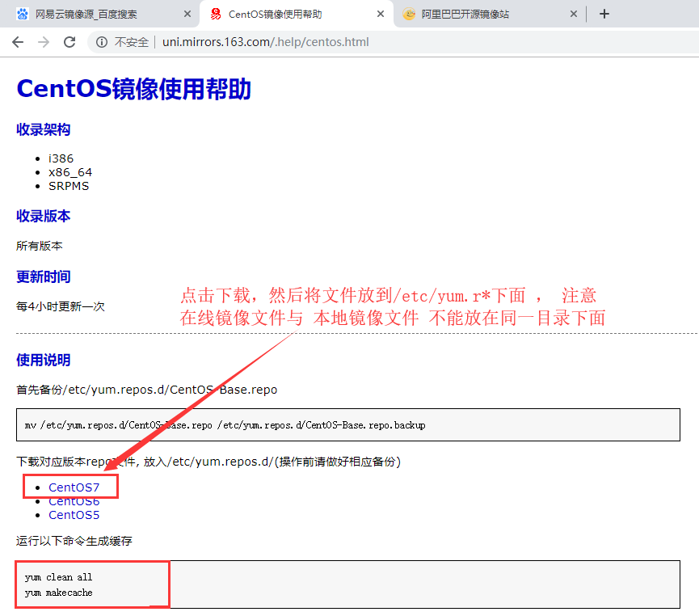Viewport: 699px width, 616px height.
Task: Close the CentOS镜像使用帮助 tab
Action: click(381, 14)
